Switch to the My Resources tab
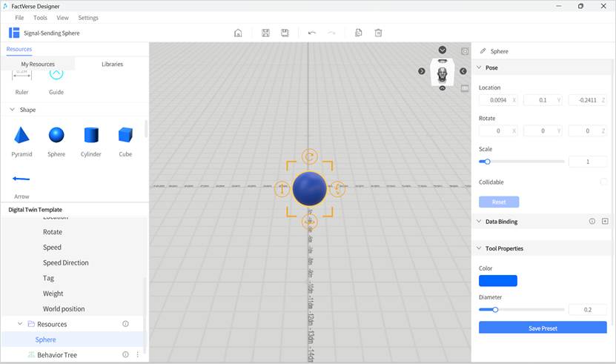The height and width of the screenshot is (364, 616). click(x=38, y=64)
